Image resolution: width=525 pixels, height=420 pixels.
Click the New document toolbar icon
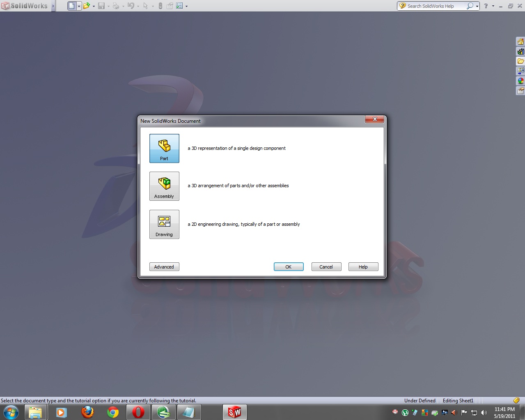(72, 6)
